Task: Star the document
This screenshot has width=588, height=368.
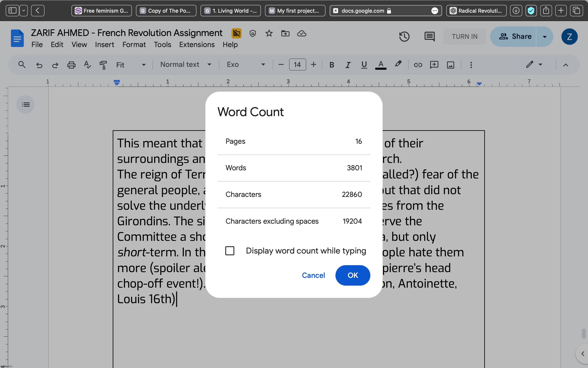Action: [269, 33]
